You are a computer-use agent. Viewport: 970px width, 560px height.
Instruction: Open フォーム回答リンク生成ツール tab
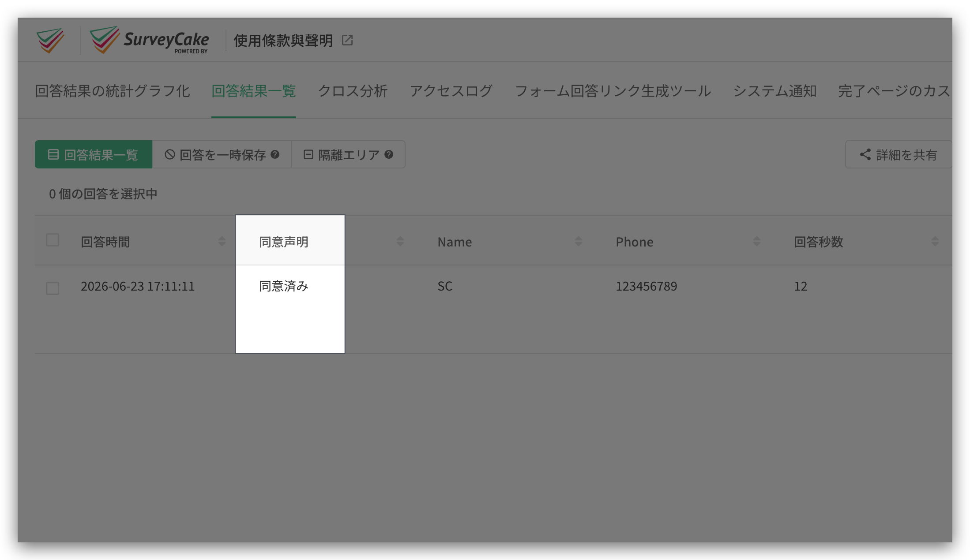pos(613,91)
